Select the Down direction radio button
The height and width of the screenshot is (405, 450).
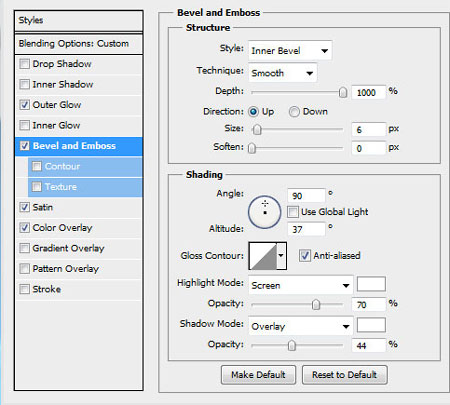point(294,112)
